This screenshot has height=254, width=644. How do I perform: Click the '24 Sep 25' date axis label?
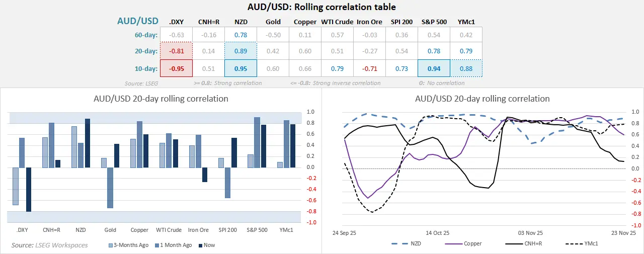click(x=345, y=233)
